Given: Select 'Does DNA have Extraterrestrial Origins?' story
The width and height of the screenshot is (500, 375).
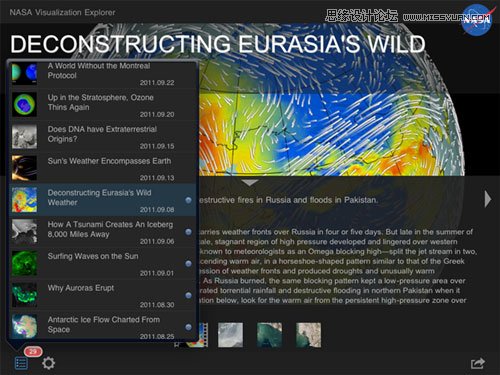Looking at the screenshot, I should (x=103, y=136).
